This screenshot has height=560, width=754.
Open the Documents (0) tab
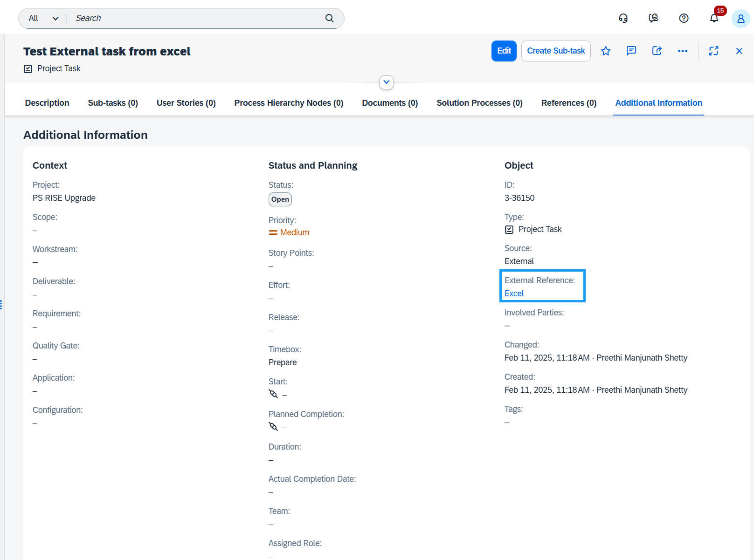click(x=389, y=103)
